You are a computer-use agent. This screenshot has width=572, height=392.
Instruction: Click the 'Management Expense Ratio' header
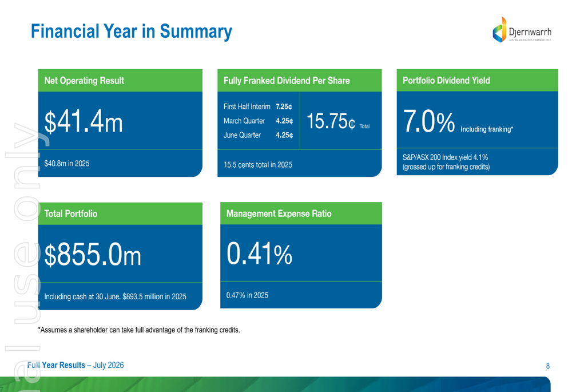click(301, 213)
